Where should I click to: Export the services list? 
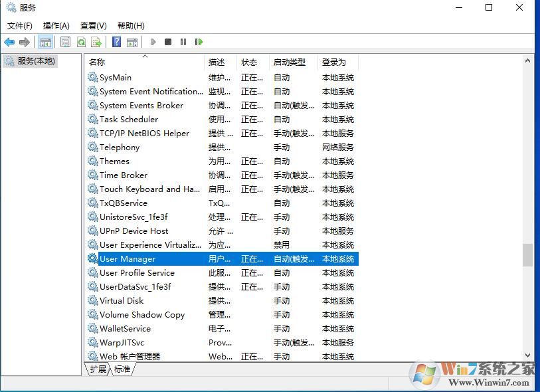tap(96, 41)
